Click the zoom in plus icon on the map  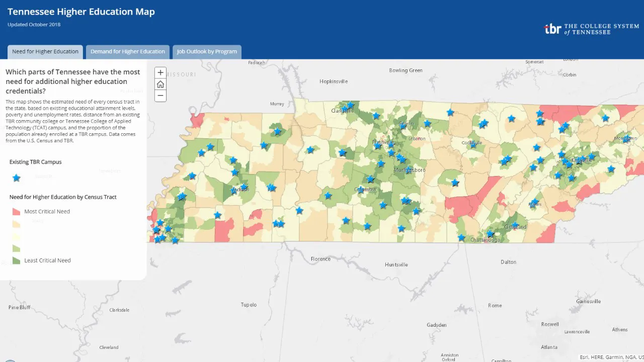pos(160,72)
